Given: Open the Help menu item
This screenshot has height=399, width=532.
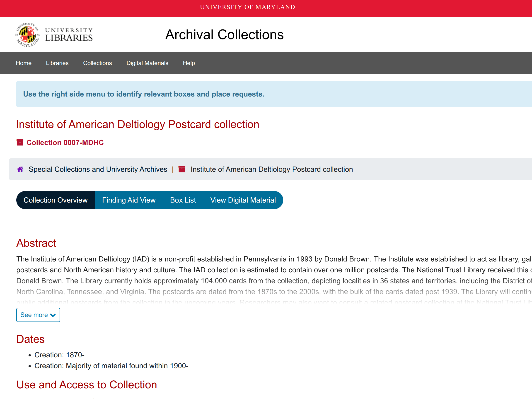Looking at the screenshot, I should (189, 63).
